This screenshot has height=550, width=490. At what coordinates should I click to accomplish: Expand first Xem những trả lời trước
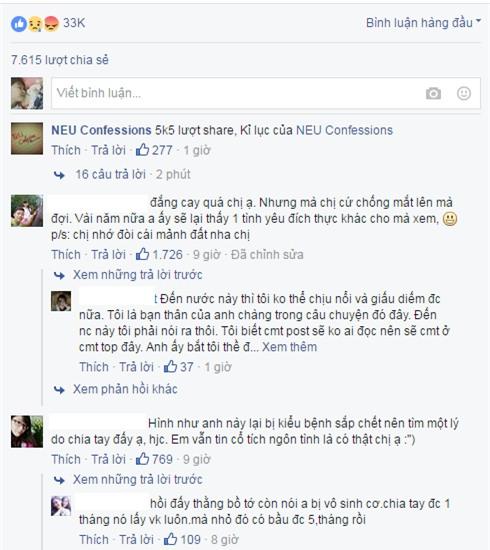137,275
